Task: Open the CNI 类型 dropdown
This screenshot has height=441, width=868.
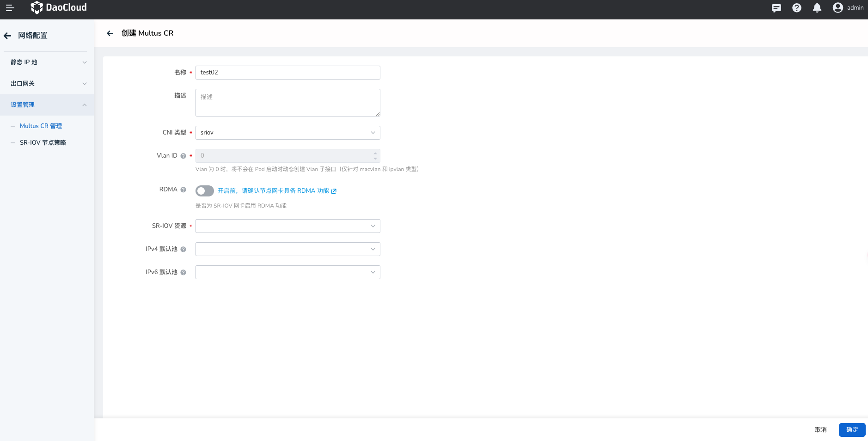Action: pos(287,133)
